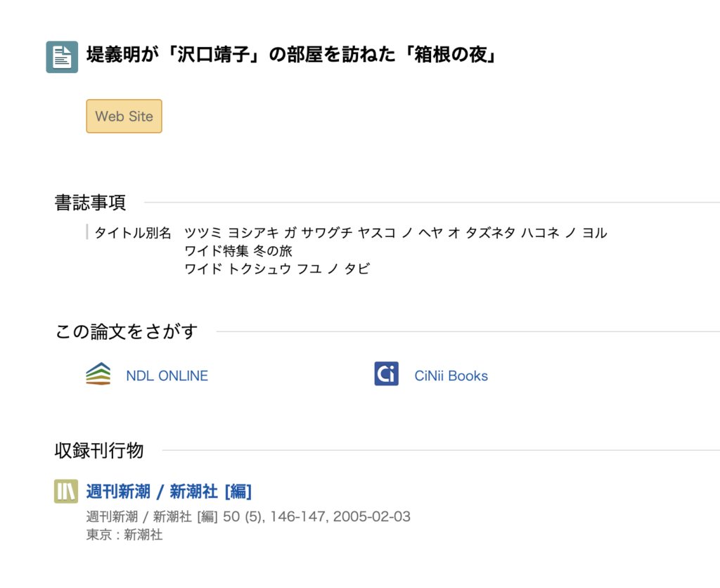Click the vertical bar left of タイトル別名
Viewport: 720px width, 588px height.
click(x=86, y=232)
